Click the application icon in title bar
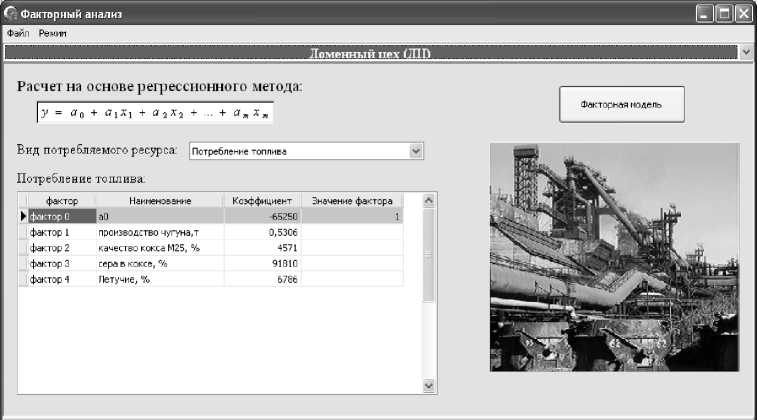This screenshot has height=420, width=757. click(x=11, y=13)
